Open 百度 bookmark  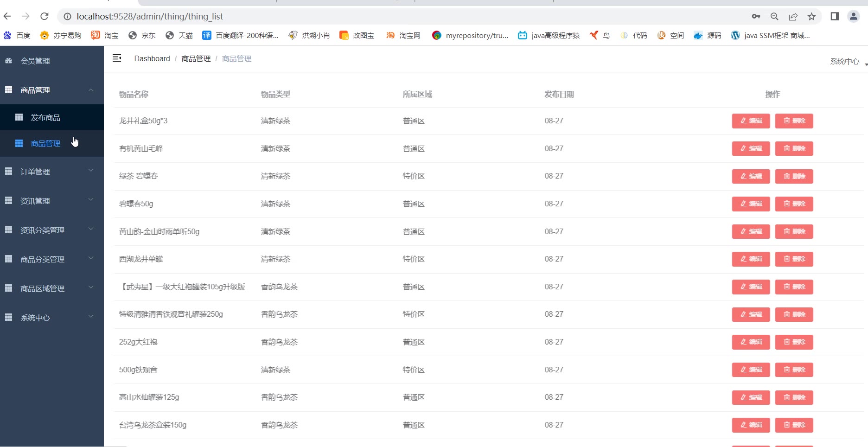17,35
